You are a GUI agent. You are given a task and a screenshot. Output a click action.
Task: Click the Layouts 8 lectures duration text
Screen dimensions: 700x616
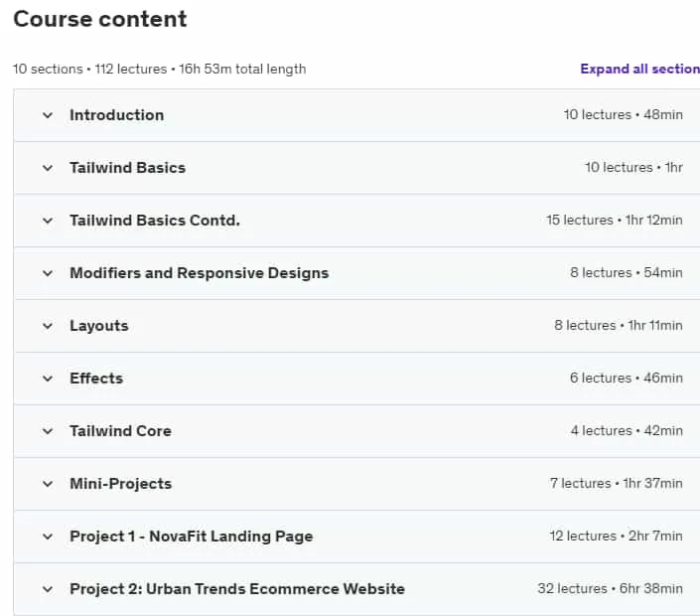619,326
